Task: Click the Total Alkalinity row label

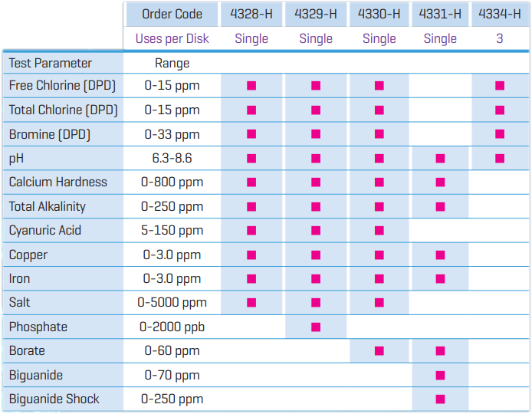Action: pos(48,206)
